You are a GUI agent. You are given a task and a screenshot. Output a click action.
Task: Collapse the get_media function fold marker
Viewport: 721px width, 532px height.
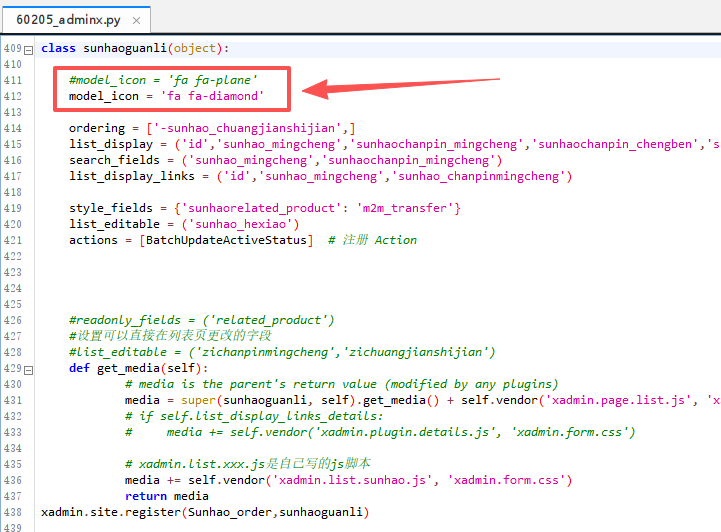tap(30, 369)
